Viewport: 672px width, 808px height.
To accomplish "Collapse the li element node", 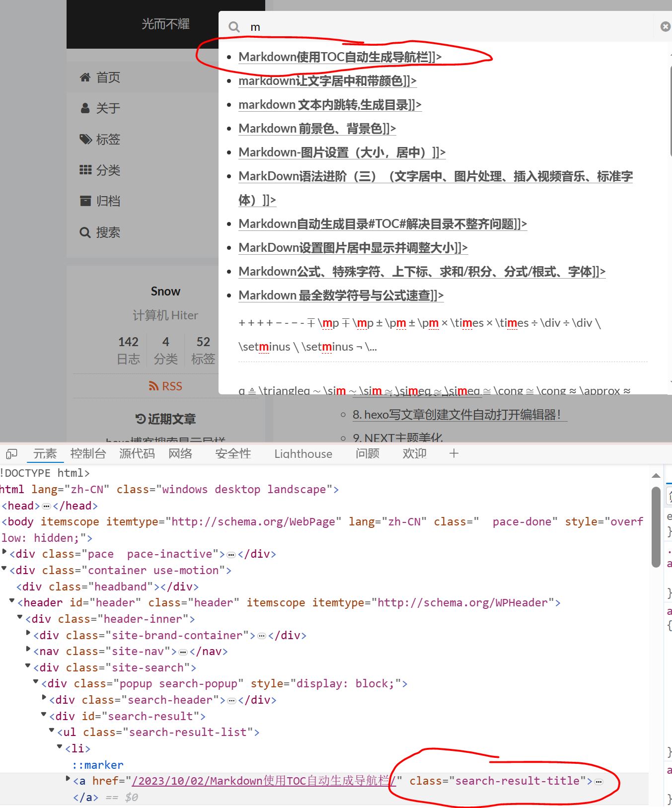I will 60,747.
